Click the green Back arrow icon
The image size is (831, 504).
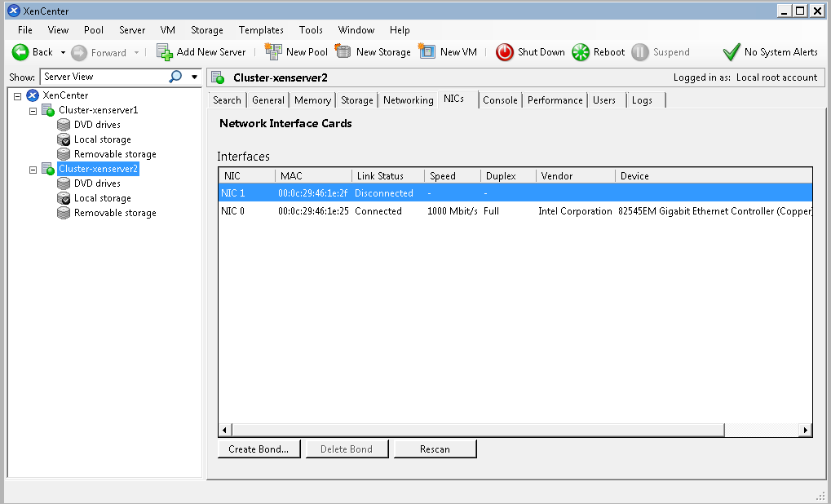(20, 52)
